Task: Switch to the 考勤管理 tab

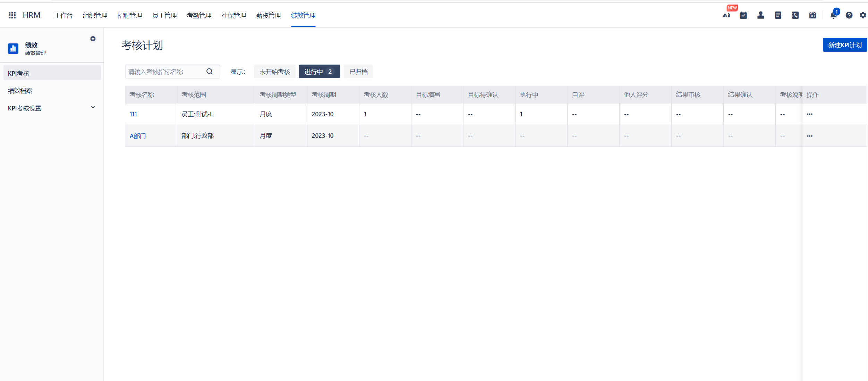Action: click(x=199, y=15)
